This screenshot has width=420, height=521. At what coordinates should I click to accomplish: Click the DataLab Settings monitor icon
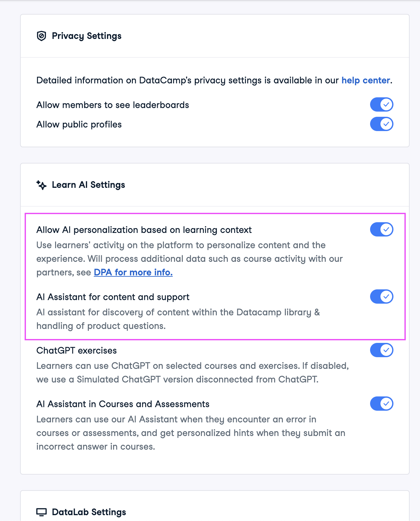point(41,512)
